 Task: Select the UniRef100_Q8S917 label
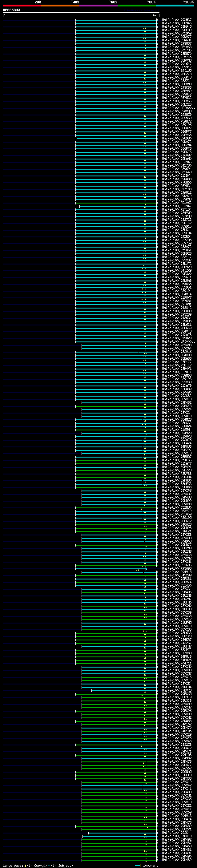(177, 67)
